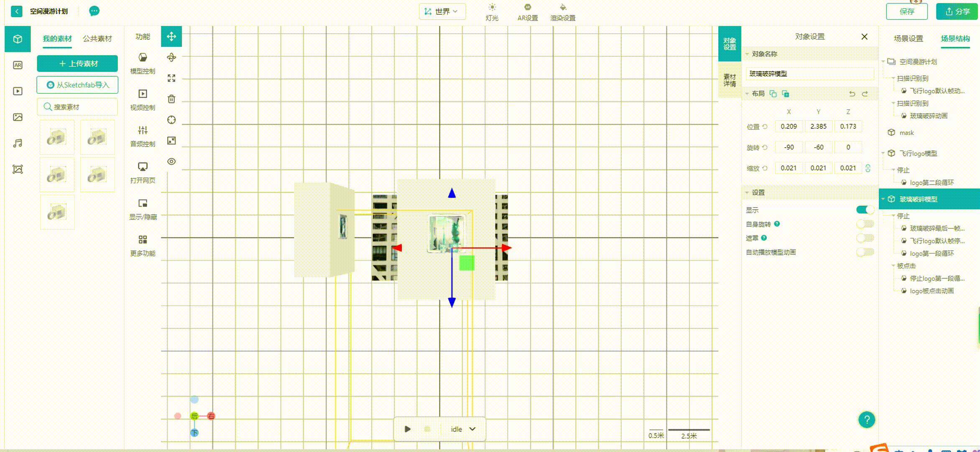
Task: Enable the 自身旋转 toggle
Action: (865, 224)
